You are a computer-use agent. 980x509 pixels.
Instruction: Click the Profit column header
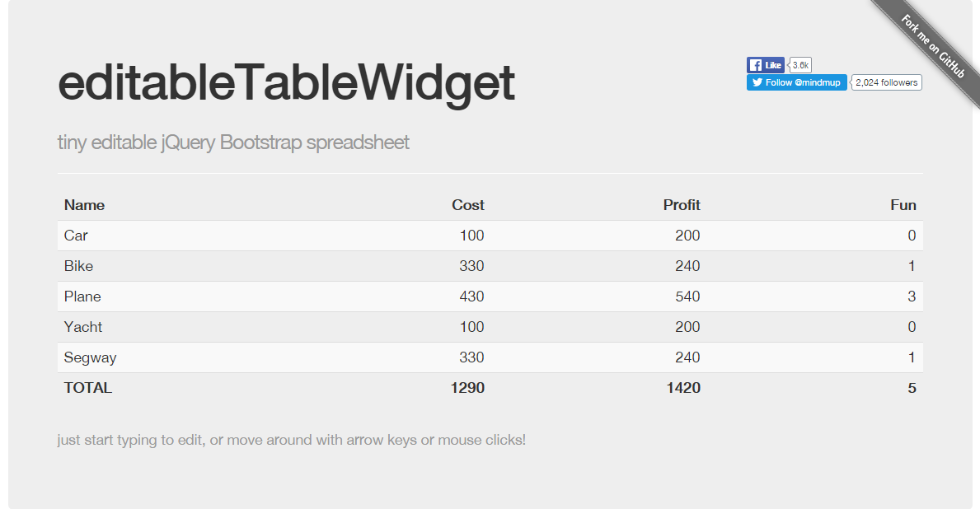point(682,205)
